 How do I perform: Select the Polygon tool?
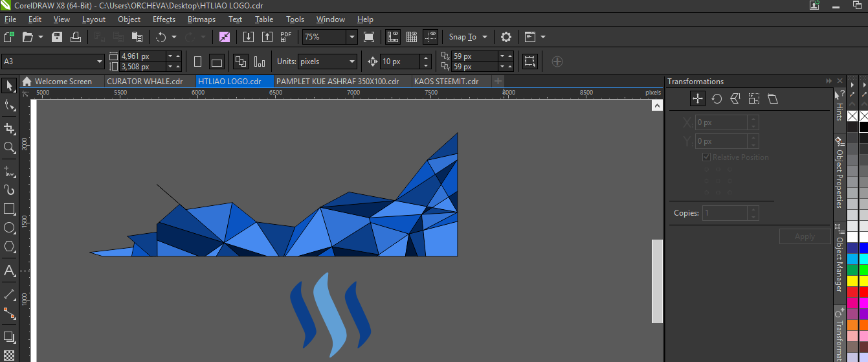tap(9, 246)
